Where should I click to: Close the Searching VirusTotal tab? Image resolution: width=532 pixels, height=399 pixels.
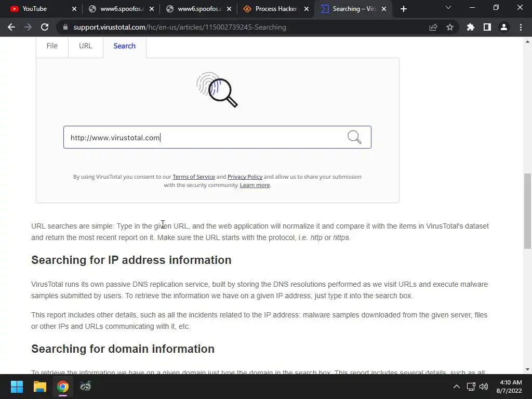pyautogui.click(x=384, y=9)
